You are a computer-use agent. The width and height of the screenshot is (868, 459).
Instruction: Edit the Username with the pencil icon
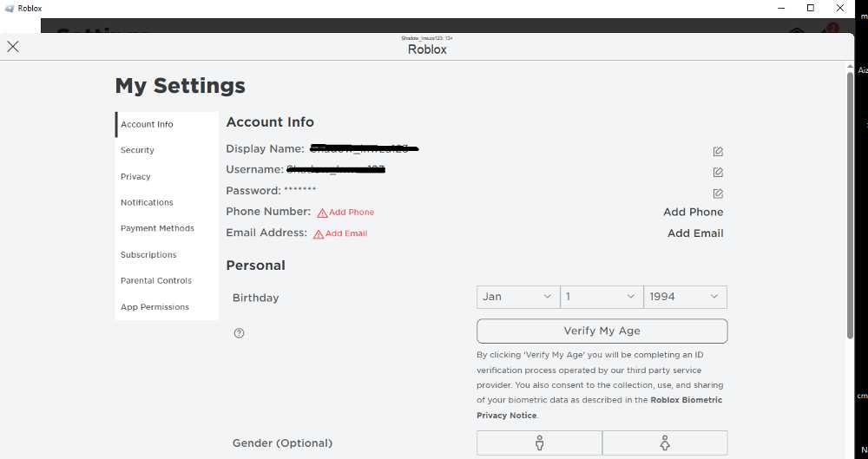(718, 173)
